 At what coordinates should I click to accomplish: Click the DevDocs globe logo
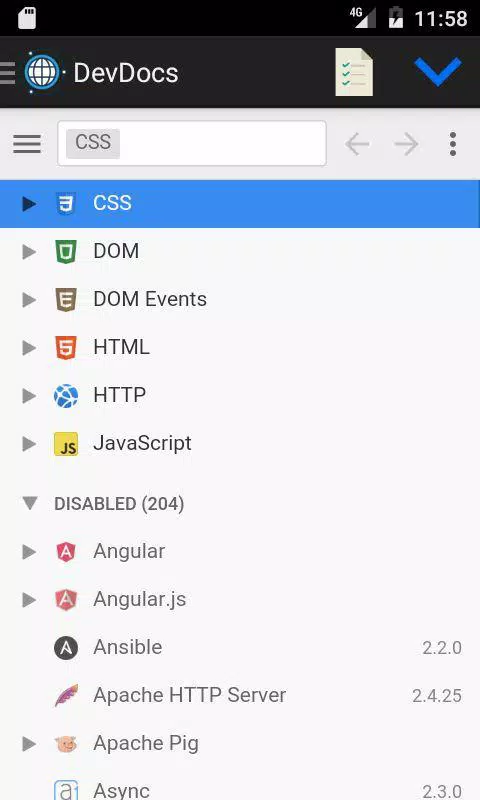point(42,72)
